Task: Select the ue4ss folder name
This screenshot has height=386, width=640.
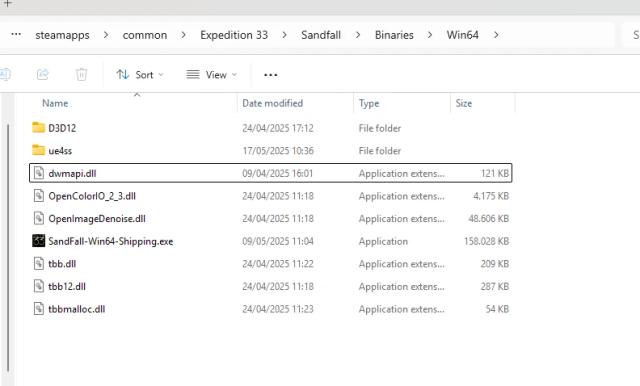Action: click(x=60, y=151)
